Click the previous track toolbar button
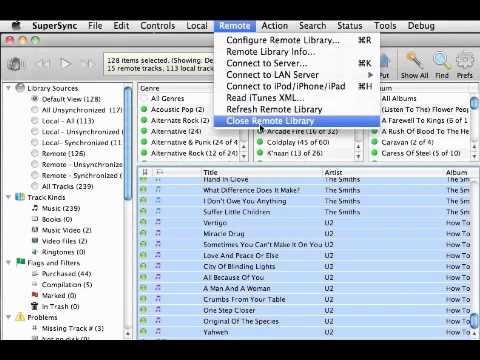Viewport: 480px width, 360px height. click(x=42, y=63)
